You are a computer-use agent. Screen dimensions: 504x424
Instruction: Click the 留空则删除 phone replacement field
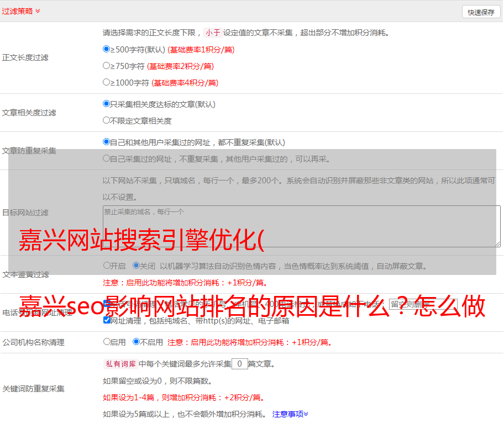click(x=423, y=304)
